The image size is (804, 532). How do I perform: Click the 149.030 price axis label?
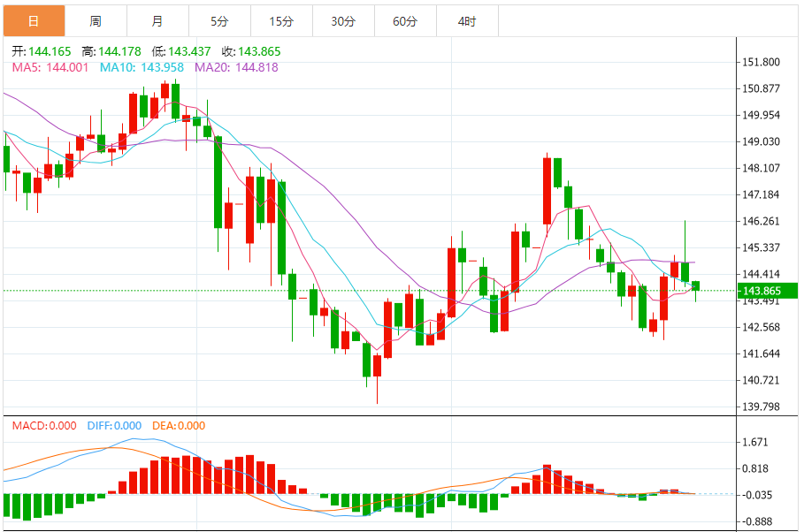click(x=761, y=141)
